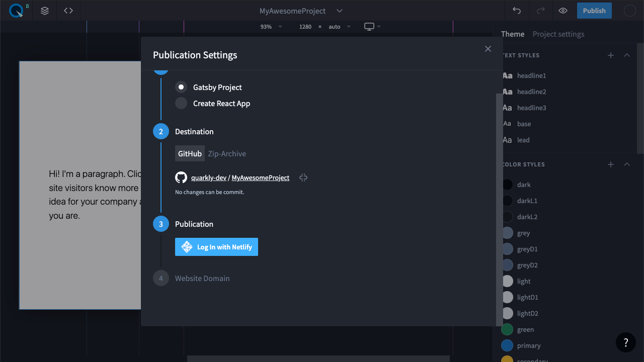Switch to the Zip-Archive tab
Image resolution: width=644 pixels, height=362 pixels.
(x=227, y=154)
